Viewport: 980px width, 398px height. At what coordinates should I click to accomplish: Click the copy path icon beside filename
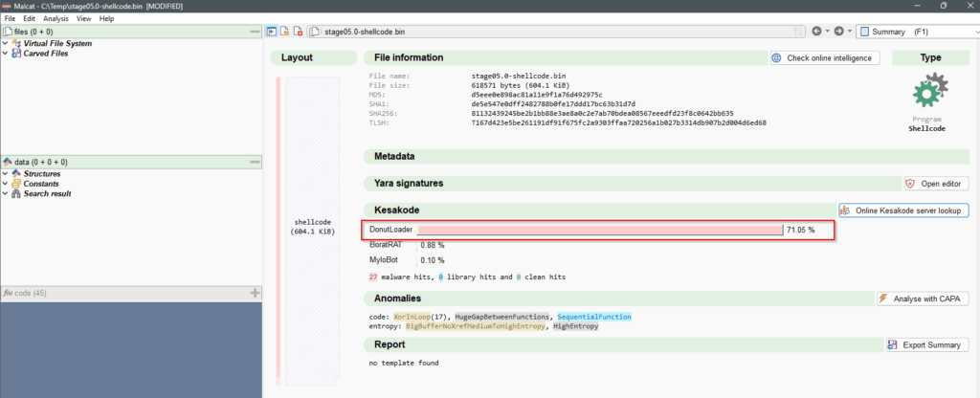point(313,32)
